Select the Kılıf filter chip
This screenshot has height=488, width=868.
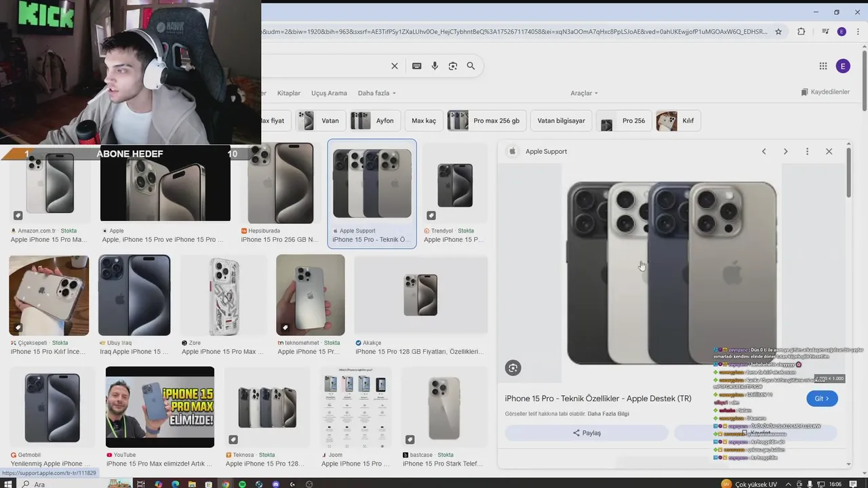678,121
